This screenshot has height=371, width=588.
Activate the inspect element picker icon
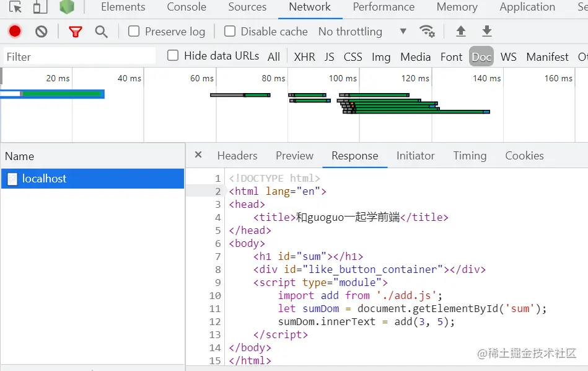click(15, 7)
